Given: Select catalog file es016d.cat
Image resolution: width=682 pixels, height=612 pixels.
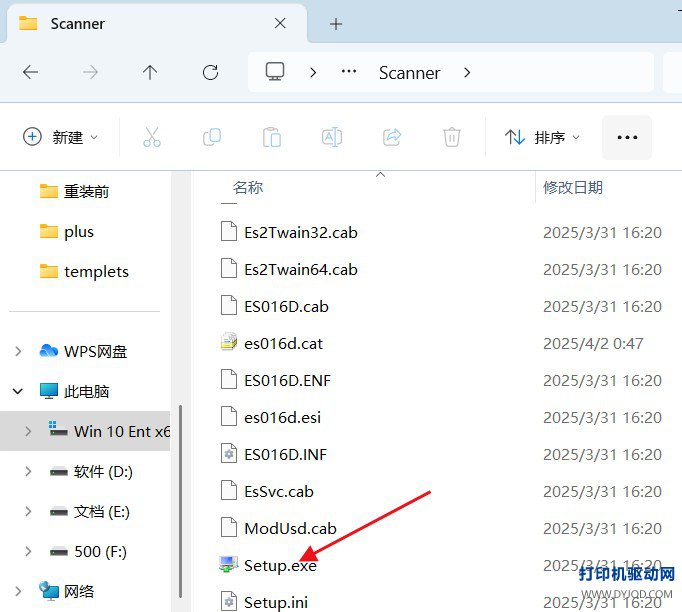Looking at the screenshot, I should (284, 343).
